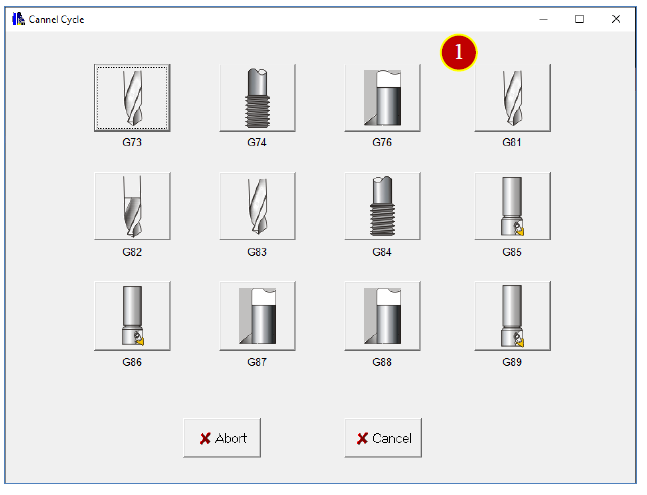Select the G85 boring tool icon
The height and width of the screenshot is (495, 647).
512,206
